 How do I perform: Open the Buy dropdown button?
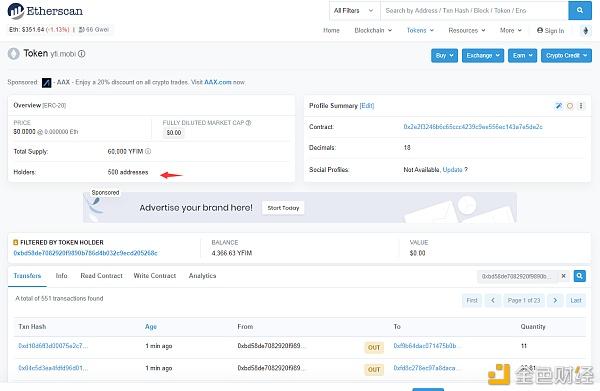pos(444,55)
